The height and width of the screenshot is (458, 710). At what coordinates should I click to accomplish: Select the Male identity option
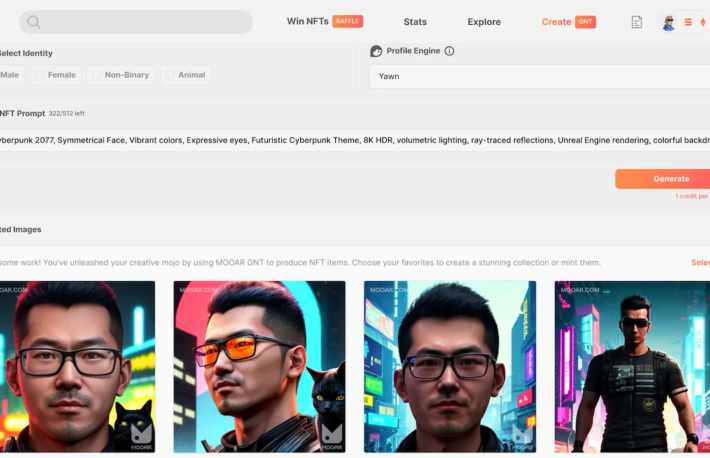point(10,75)
